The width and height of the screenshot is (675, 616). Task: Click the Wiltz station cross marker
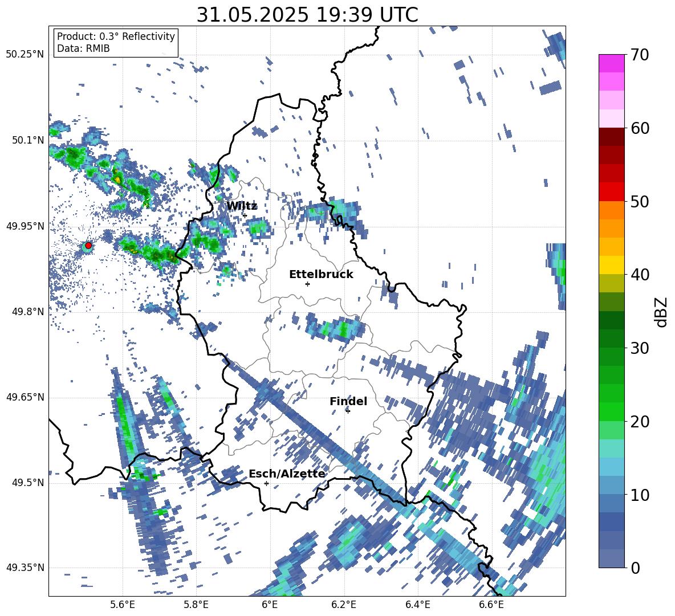click(x=245, y=215)
